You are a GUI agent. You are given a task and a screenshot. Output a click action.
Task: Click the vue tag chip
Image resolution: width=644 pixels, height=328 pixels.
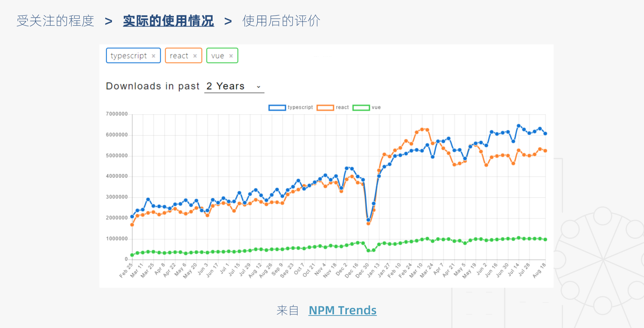point(218,56)
